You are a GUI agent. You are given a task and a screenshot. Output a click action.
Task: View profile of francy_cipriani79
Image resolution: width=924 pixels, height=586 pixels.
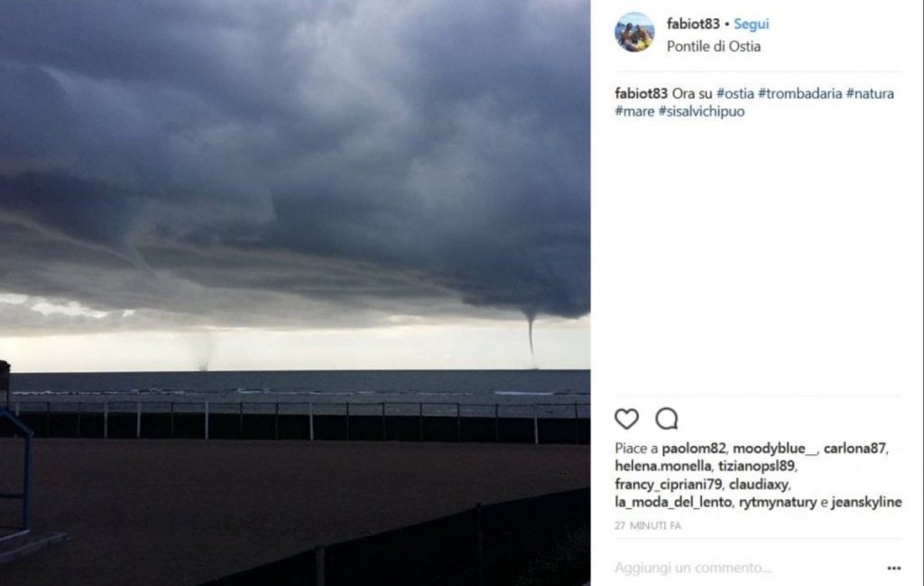(x=668, y=485)
